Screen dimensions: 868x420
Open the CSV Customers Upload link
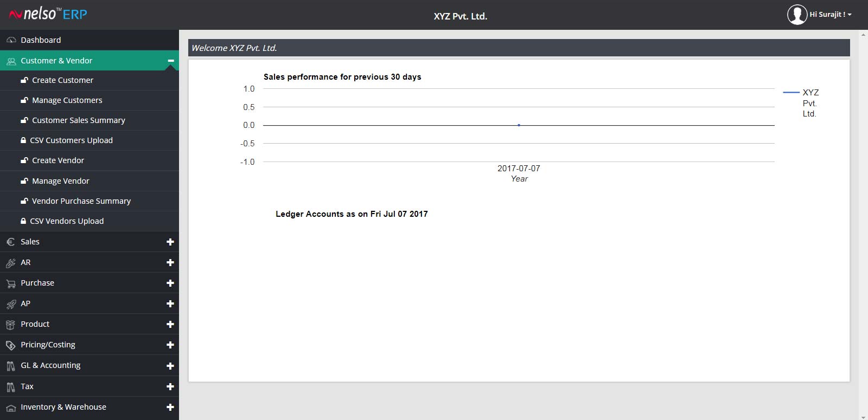coord(71,140)
